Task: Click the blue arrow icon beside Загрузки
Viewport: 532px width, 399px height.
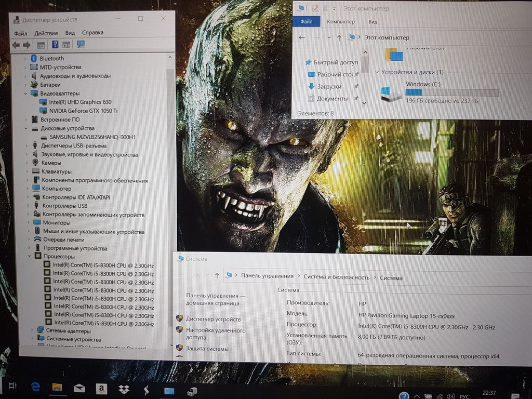Action: coord(311,87)
